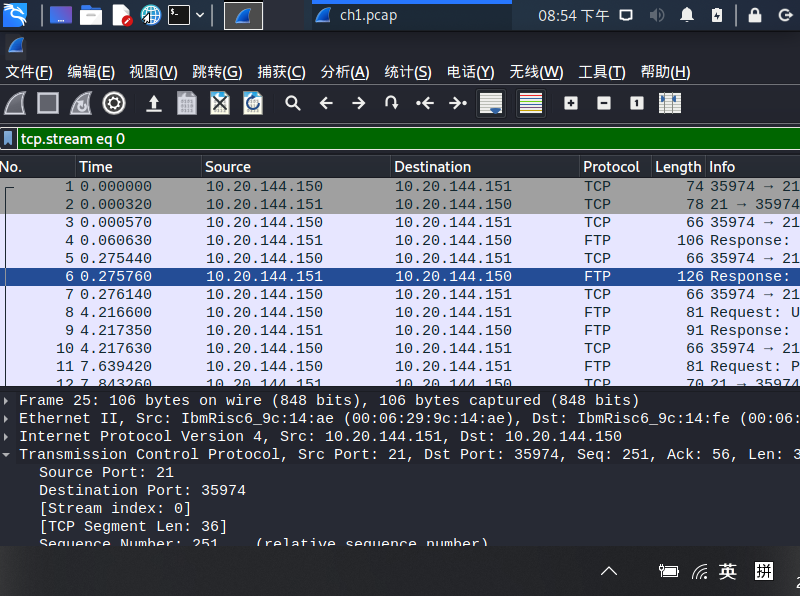800x596 pixels.
Task: Select packet 8 at time 4.216600
Action: pyautogui.click(x=400, y=312)
